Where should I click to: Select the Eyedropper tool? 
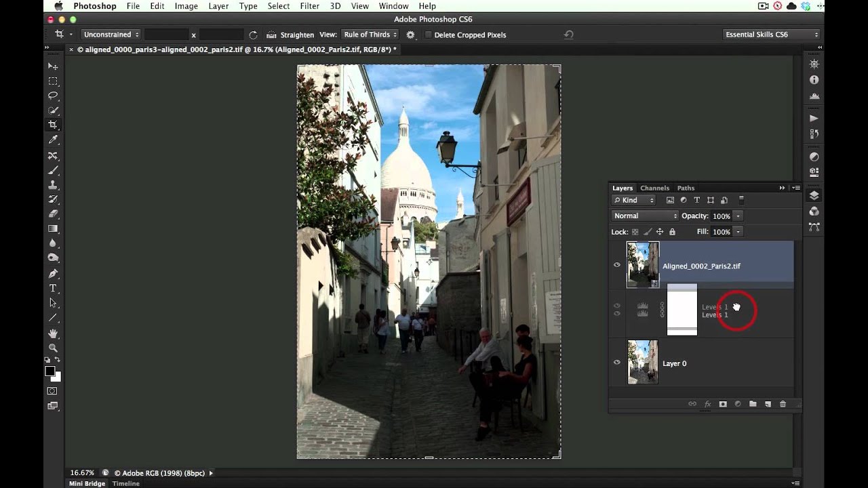tap(53, 140)
